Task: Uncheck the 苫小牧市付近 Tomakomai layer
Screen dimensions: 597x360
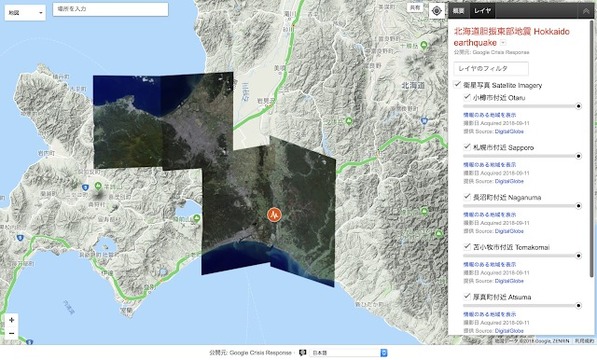Action: (467, 247)
